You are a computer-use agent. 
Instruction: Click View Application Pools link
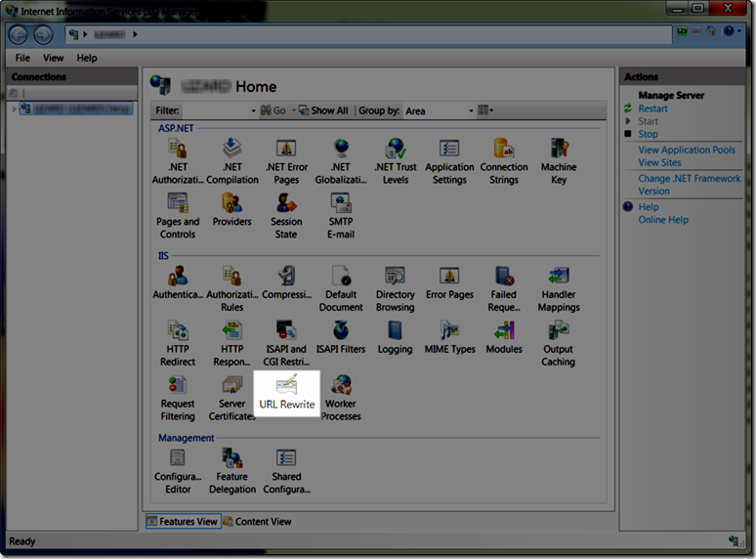[x=687, y=150]
